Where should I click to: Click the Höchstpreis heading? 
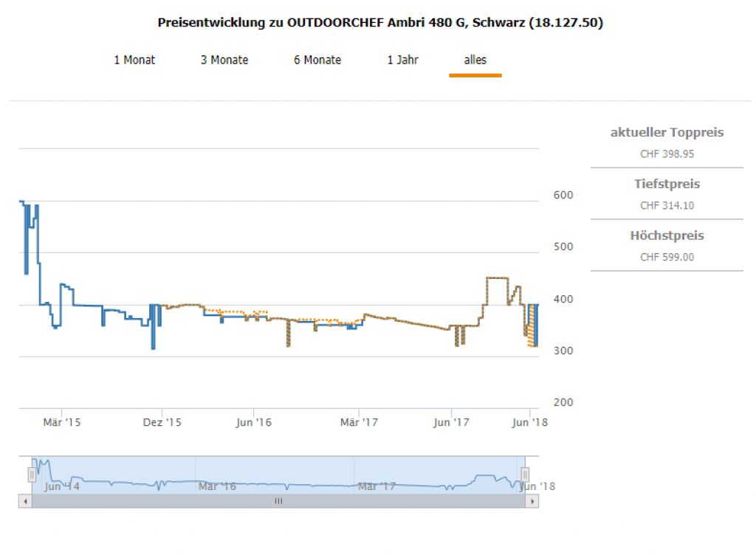tap(667, 235)
